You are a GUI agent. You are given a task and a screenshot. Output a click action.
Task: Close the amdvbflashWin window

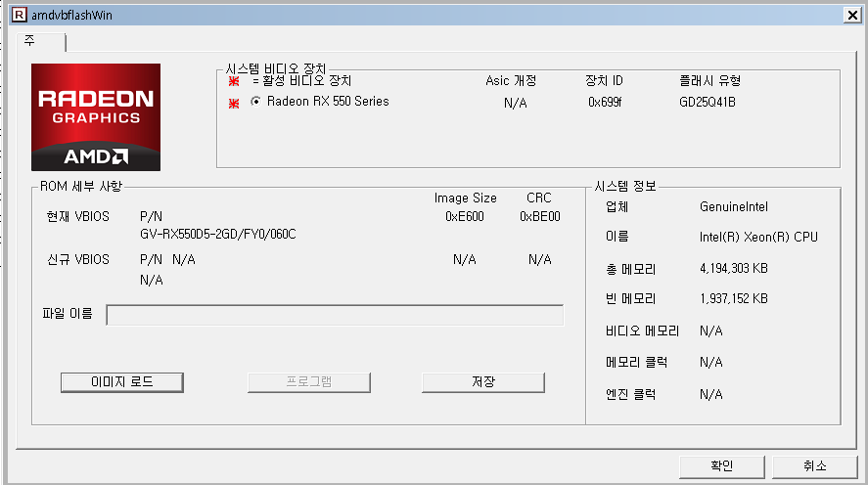(852, 15)
